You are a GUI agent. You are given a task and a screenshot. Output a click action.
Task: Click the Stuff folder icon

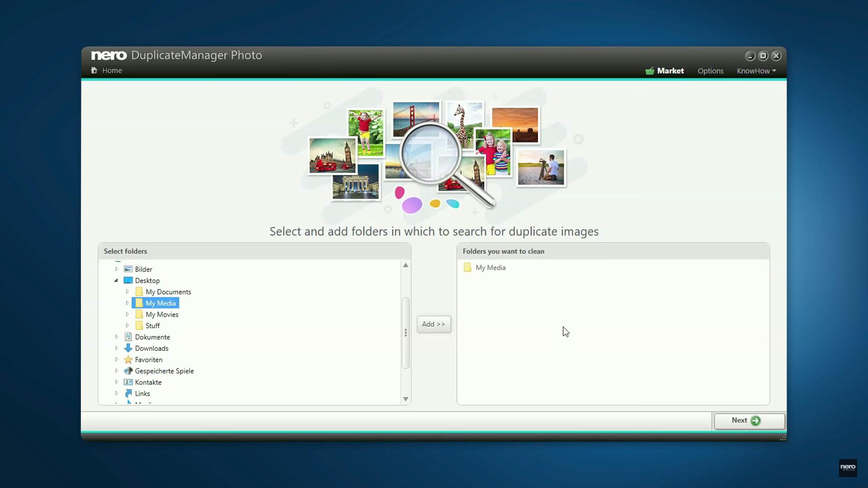point(139,325)
